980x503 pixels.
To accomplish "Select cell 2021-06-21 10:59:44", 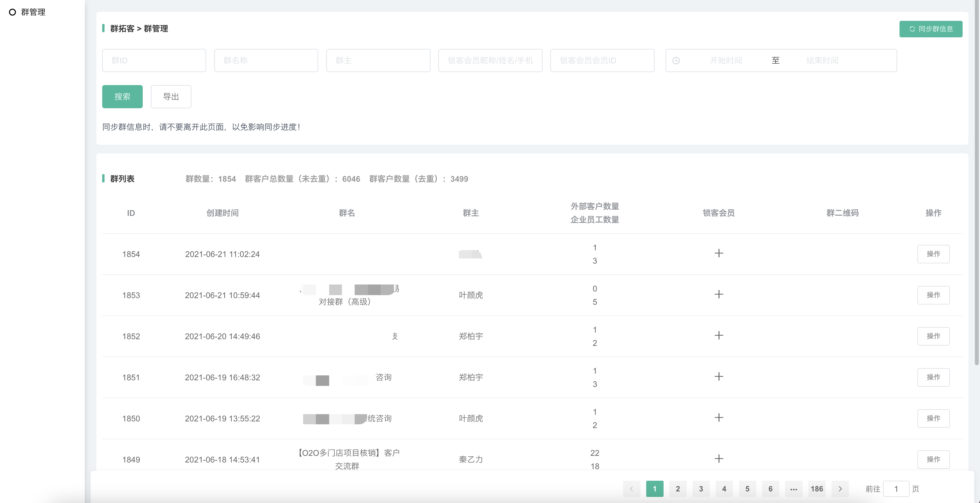I will click(x=222, y=295).
